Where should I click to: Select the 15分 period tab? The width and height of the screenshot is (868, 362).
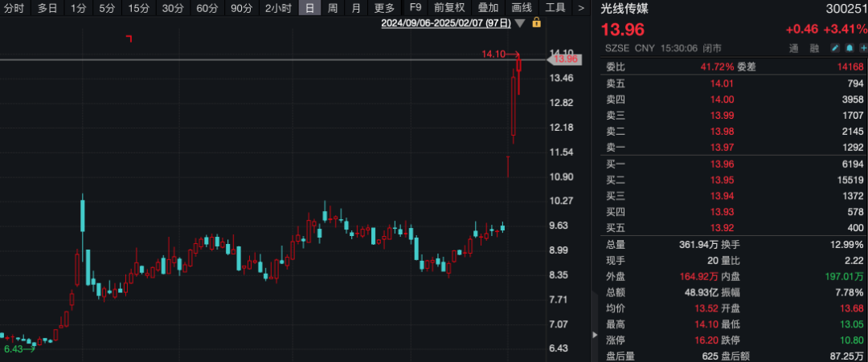tap(138, 8)
